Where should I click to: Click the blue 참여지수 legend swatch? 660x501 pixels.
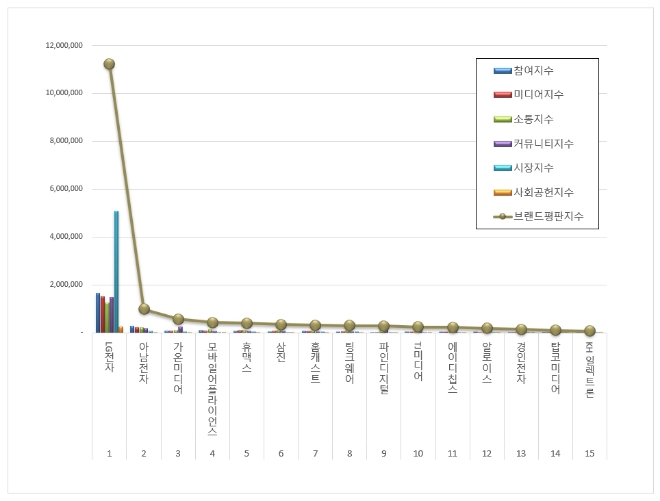point(500,70)
